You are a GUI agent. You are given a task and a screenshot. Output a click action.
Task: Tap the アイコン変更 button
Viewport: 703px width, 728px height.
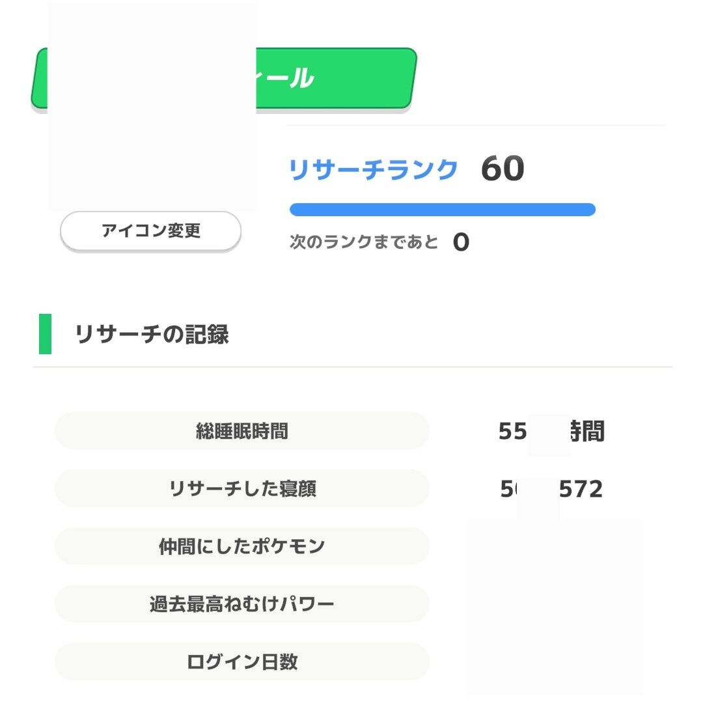click(x=150, y=231)
